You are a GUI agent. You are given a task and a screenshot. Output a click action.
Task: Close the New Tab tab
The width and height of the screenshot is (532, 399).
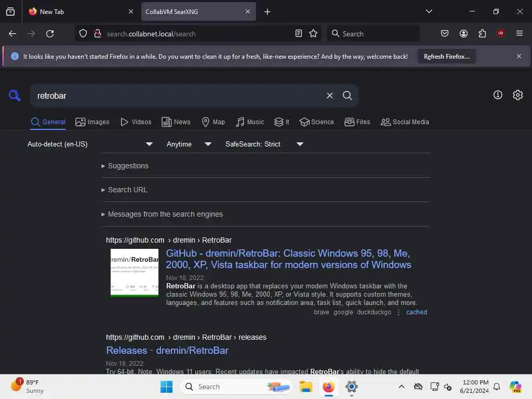point(131,11)
